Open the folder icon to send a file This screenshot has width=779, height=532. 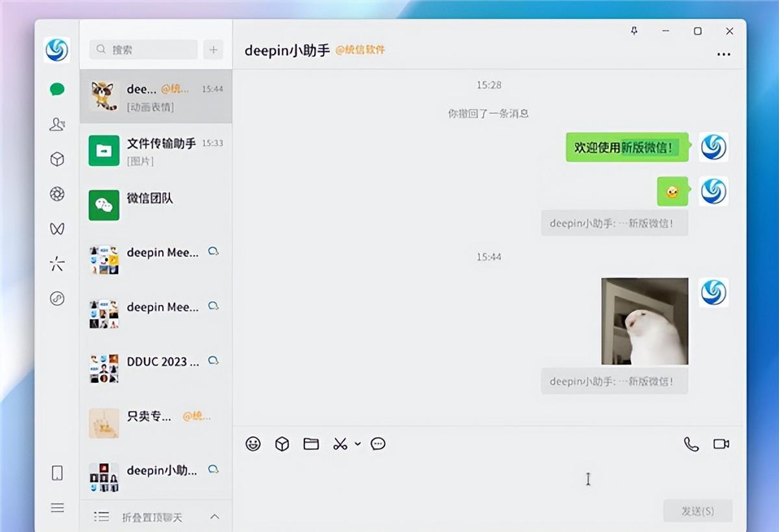[311, 444]
